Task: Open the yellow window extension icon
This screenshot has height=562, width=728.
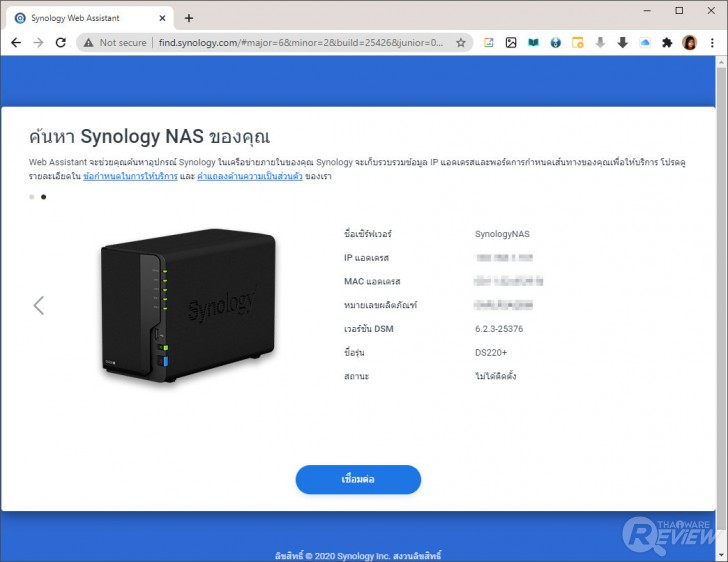Action: click(578, 43)
